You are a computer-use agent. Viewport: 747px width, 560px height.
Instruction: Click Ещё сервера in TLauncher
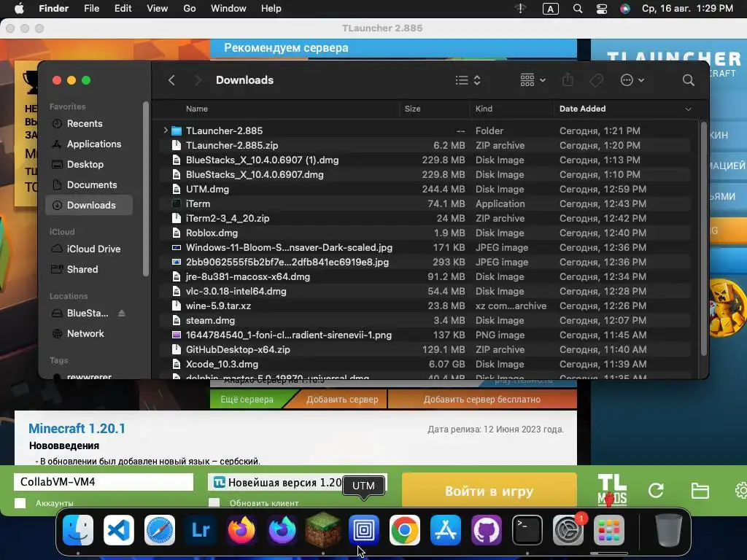247,399
